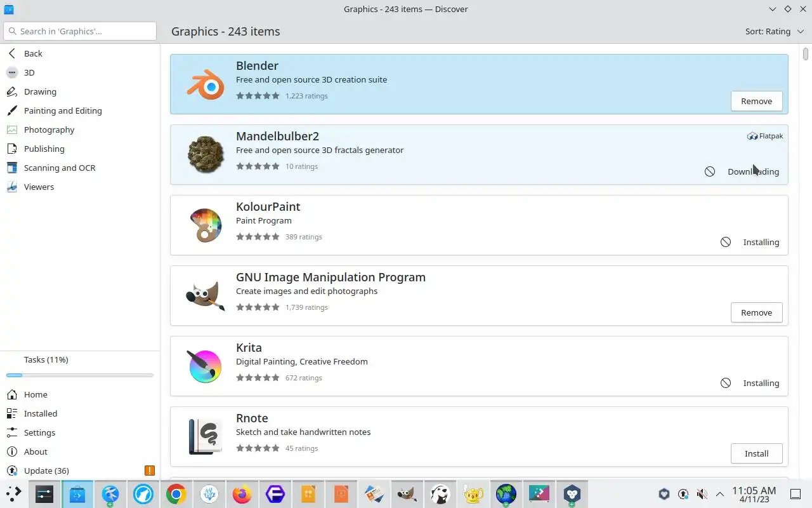812x508 pixels.
Task: Launch Firefox from the taskbar
Action: (x=242, y=494)
